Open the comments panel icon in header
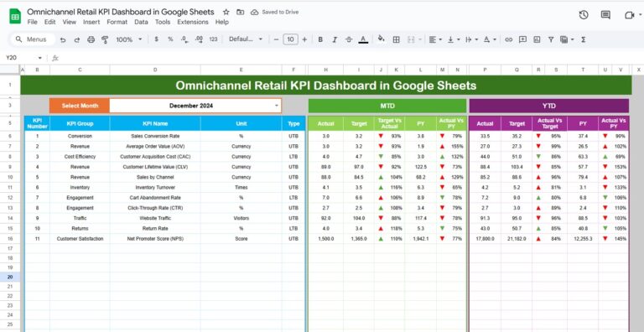644x332 pixels. point(605,15)
